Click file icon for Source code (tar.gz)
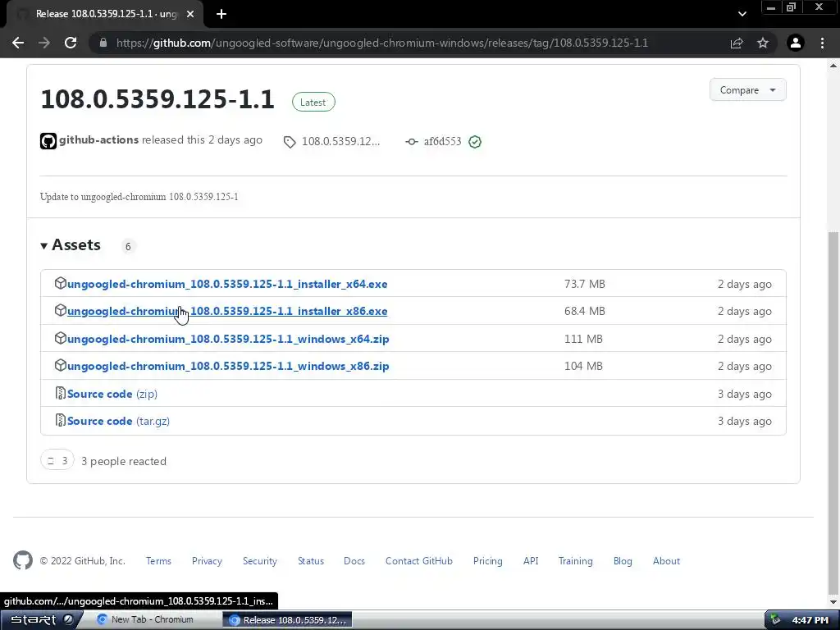This screenshot has height=630, width=840. [61, 421]
